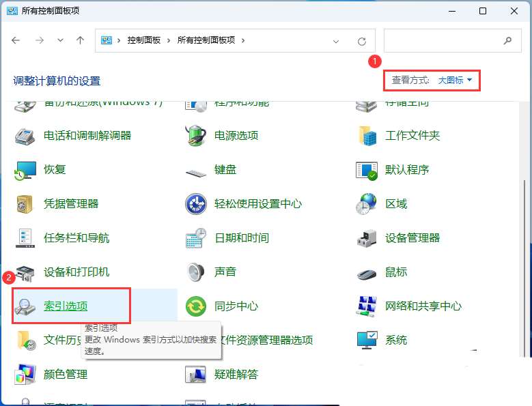
Task: Open the 网络和共享中心 icon
Action: 367,306
